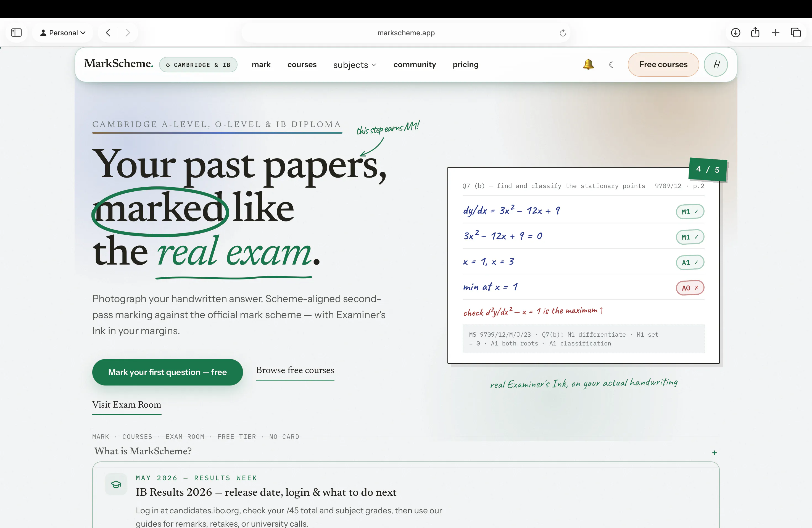Open the H profile avatar
The width and height of the screenshot is (812, 528).
click(716, 64)
